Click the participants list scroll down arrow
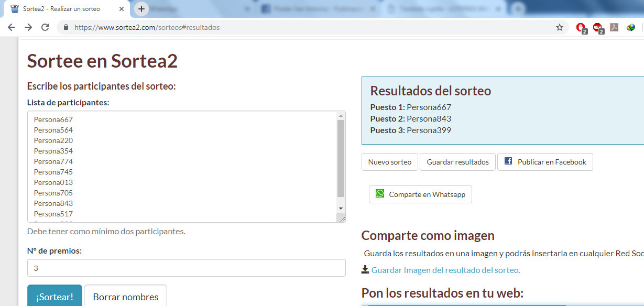Viewport: 644px width, 306px height. (x=341, y=208)
